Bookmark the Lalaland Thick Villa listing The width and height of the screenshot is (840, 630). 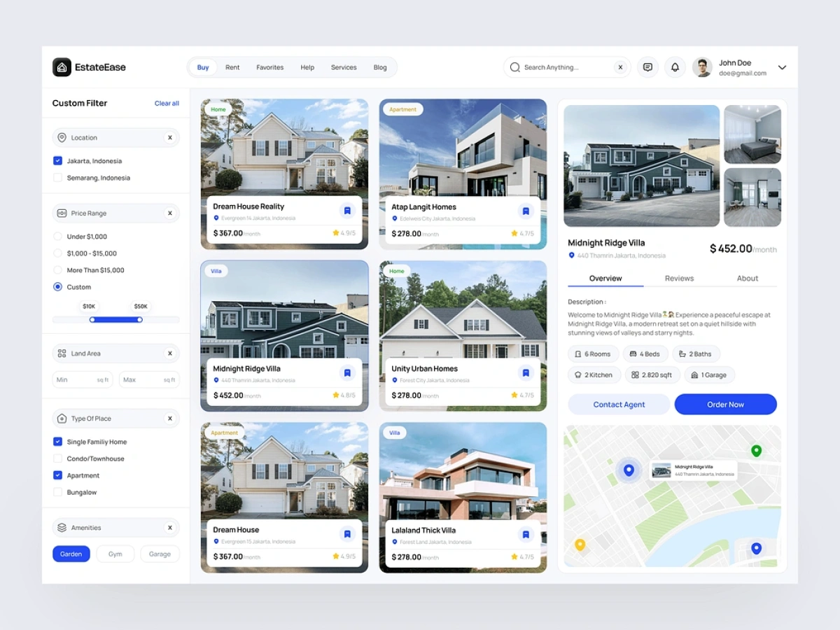point(526,534)
